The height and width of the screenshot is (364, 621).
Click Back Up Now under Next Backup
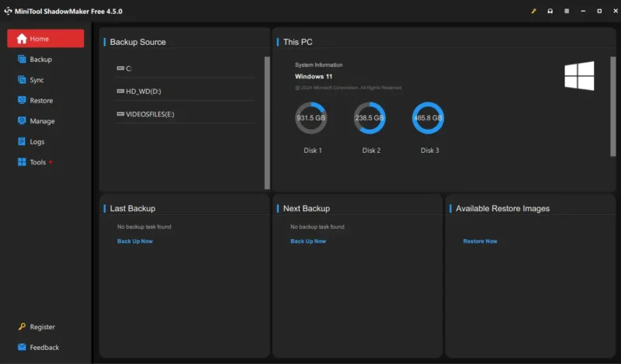(308, 241)
